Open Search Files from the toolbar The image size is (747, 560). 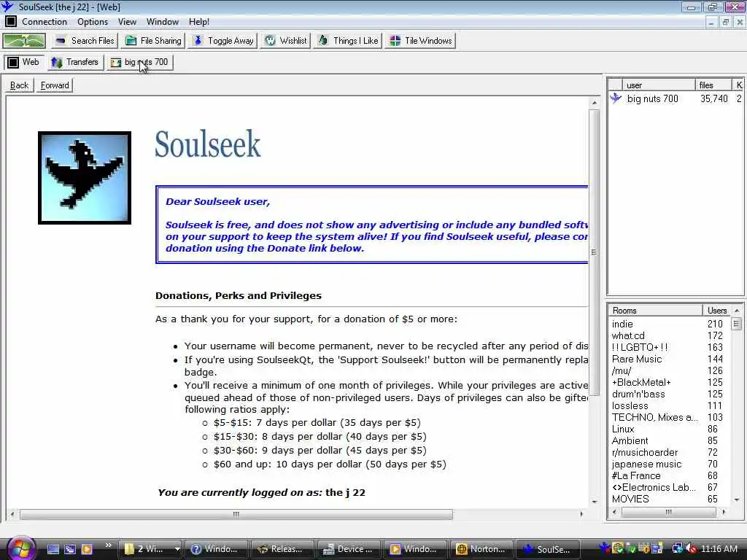pos(85,41)
